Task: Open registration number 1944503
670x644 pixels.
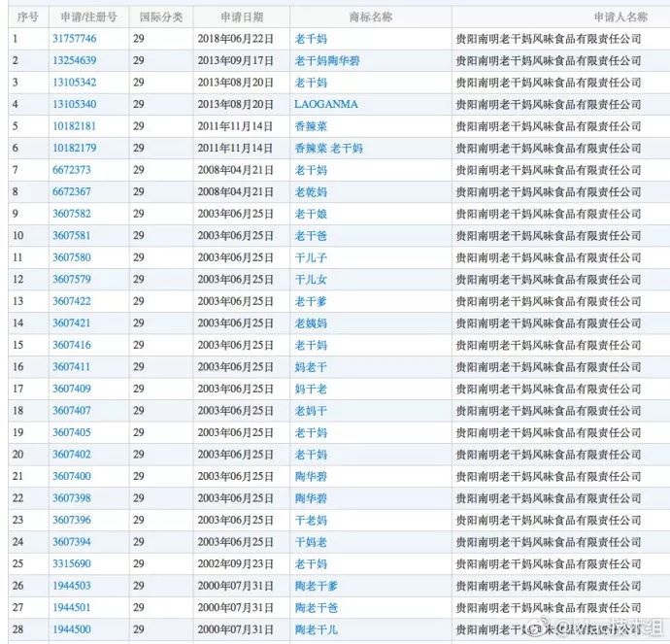Action: [x=72, y=586]
